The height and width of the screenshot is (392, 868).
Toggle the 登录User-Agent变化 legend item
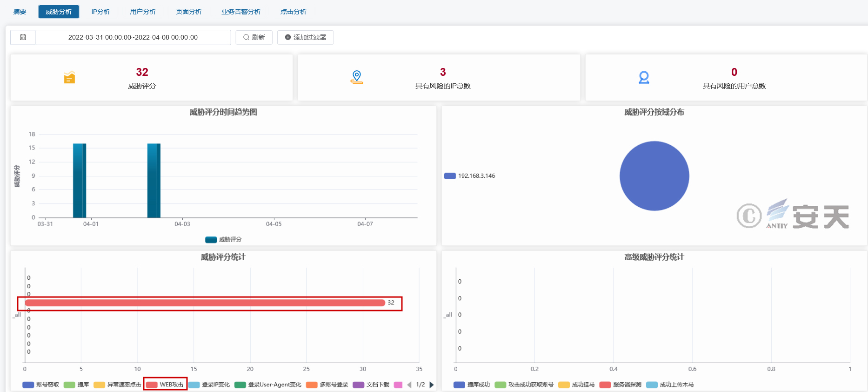click(268, 385)
